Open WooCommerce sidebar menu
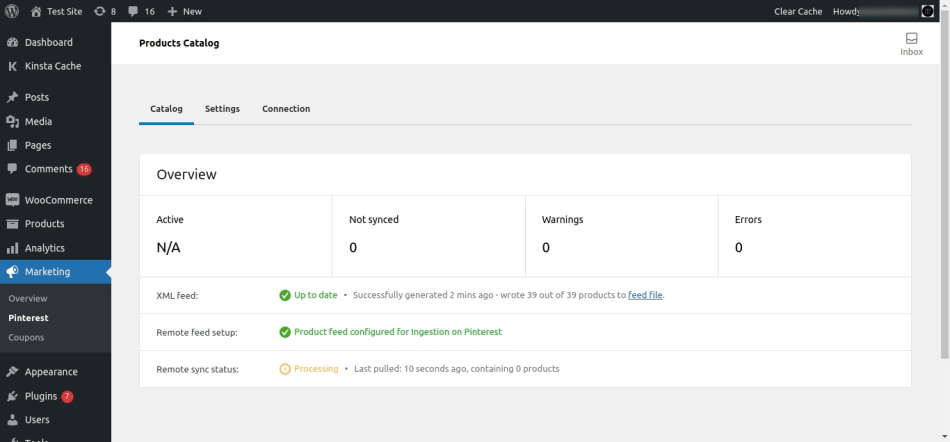950x442 pixels. (58, 200)
